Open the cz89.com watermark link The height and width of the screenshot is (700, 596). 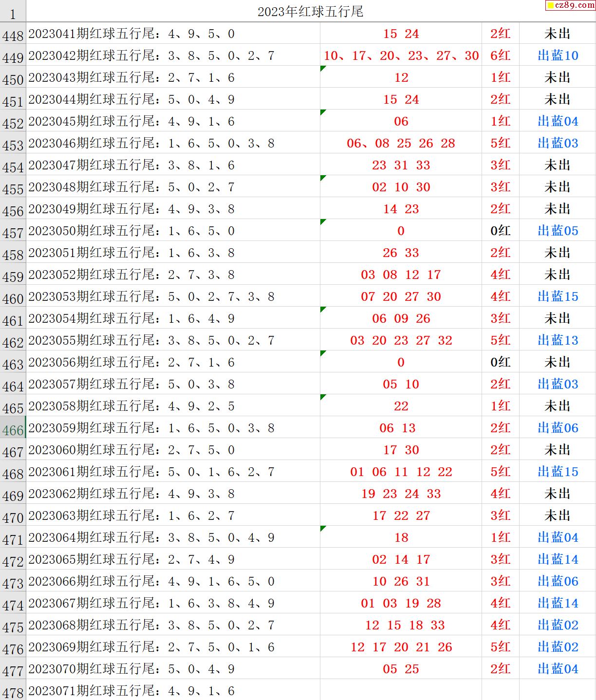tap(570, 5)
